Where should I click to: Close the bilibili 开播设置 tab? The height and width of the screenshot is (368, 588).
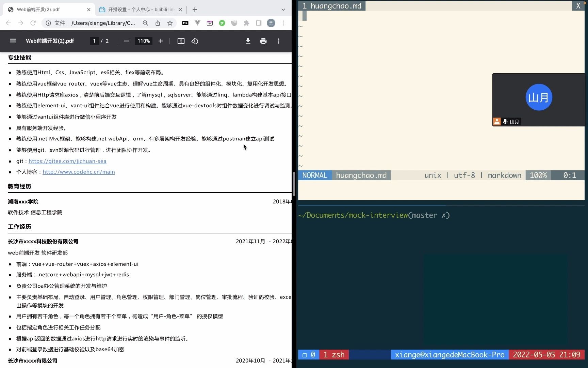[x=180, y=10]
